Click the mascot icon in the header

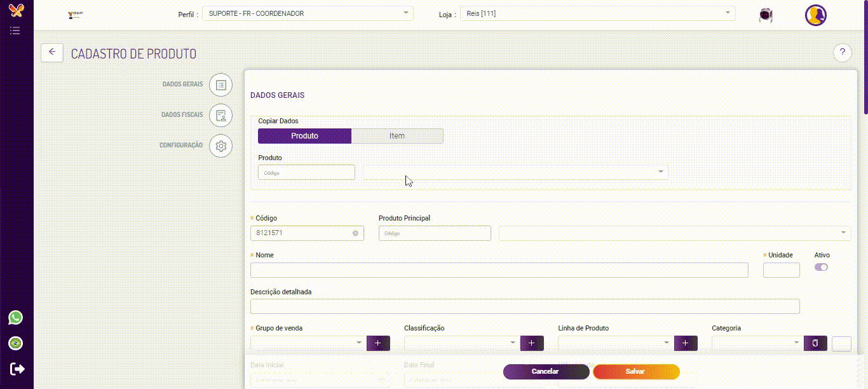click(x=766, y=15)
